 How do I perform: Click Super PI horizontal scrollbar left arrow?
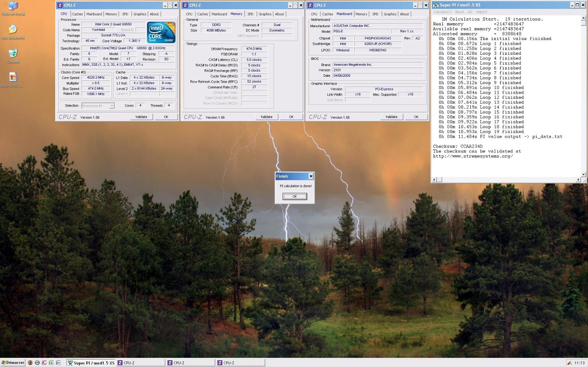coord(434,180)
